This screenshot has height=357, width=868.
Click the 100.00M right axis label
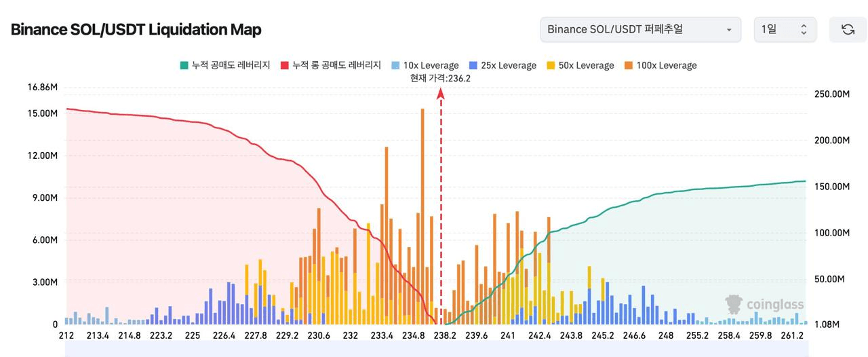(831, 233)
